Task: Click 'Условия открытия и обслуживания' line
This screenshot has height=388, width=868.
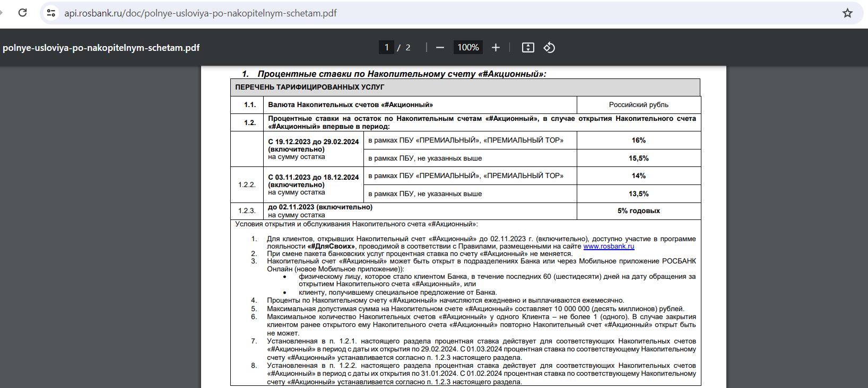Action: [x=357, y=224]
